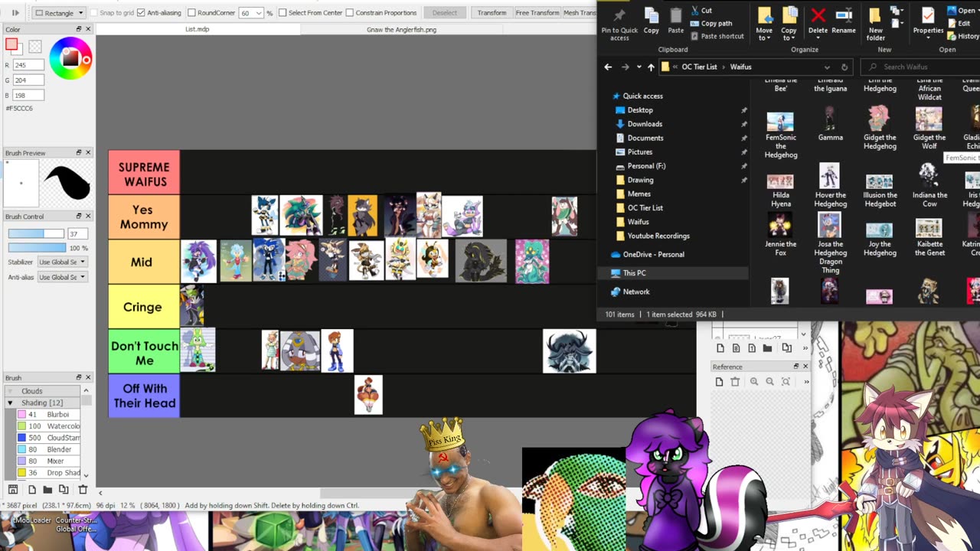980x551 pixels.
Task: Click the Properties button in Explorer
Action: (928, 22)
